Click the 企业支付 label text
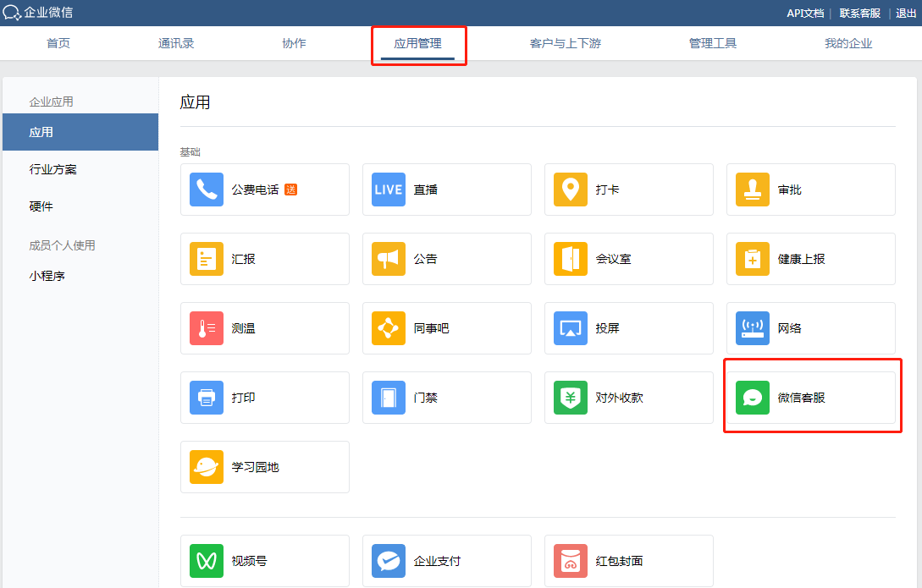 tap(437, 561)
